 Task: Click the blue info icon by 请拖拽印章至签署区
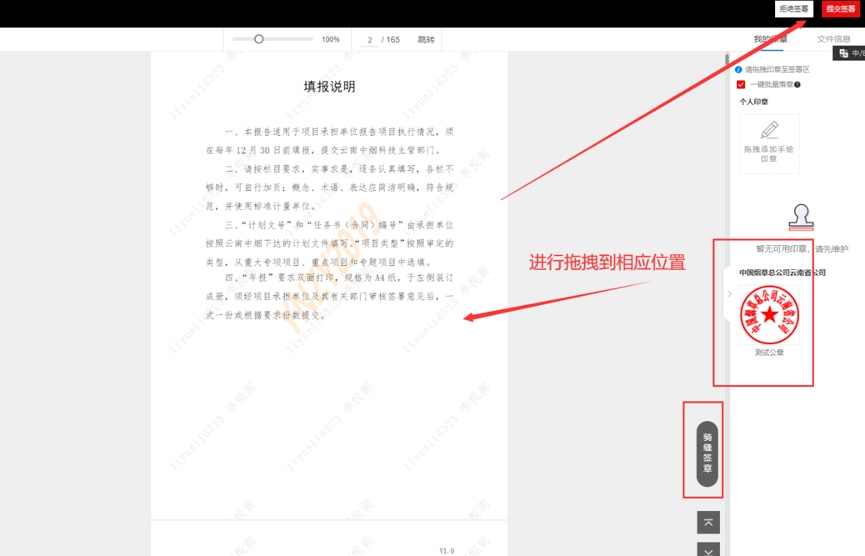[x=739, y=70]
